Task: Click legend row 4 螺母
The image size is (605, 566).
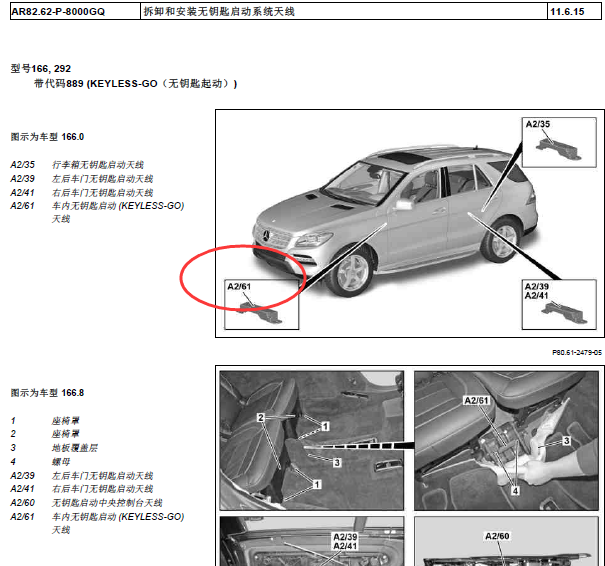Action: click(x=41, y=462)
